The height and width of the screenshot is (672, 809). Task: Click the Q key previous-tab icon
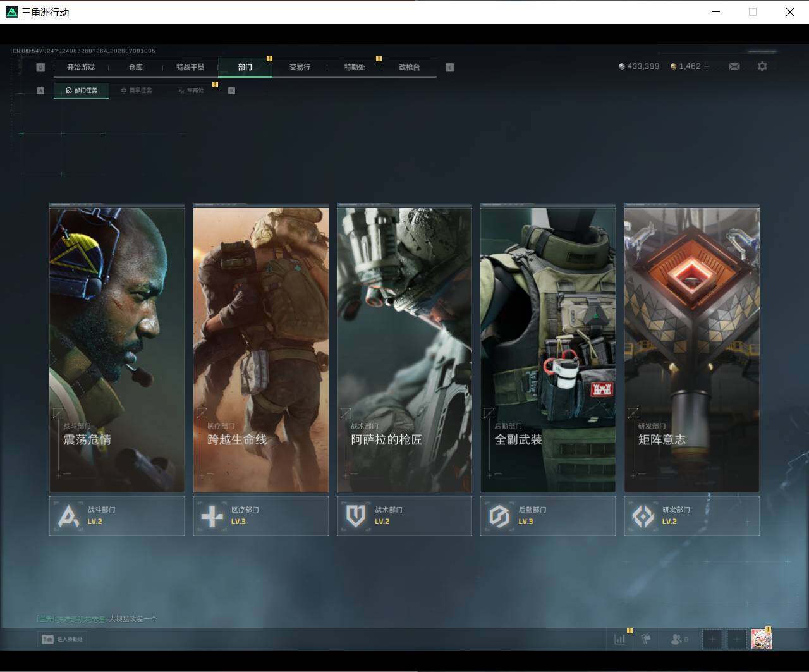click(41, 67)
